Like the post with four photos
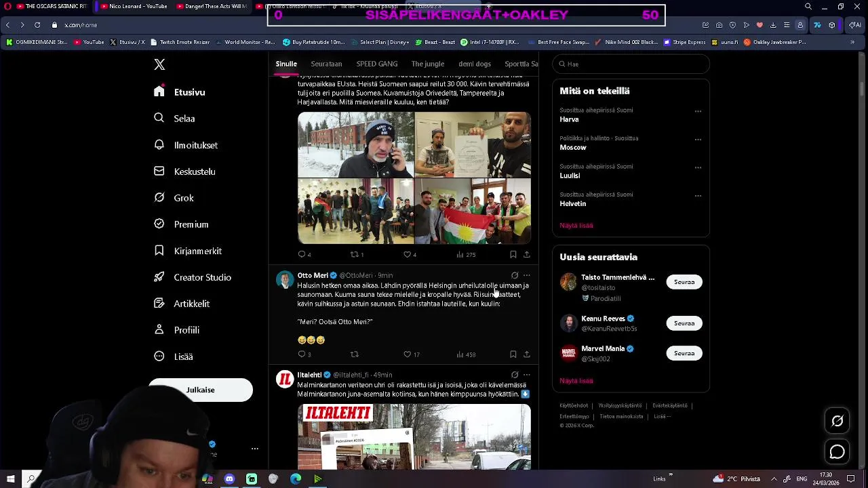This screenshot has width=868, height=488. coord(410,254)
